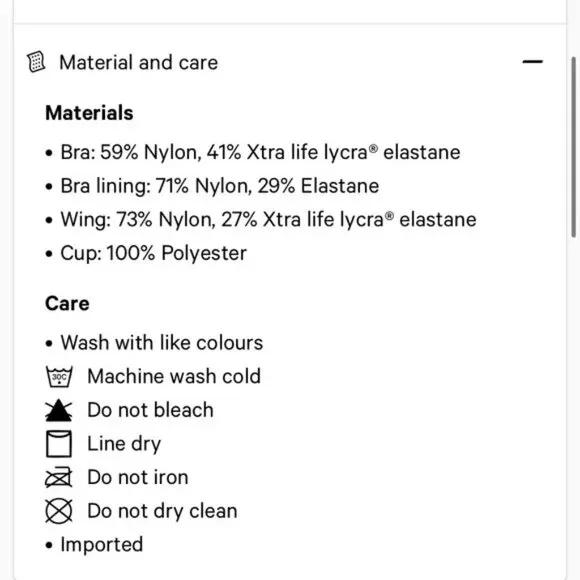Click the Imported bullet text

coord(102,545)
